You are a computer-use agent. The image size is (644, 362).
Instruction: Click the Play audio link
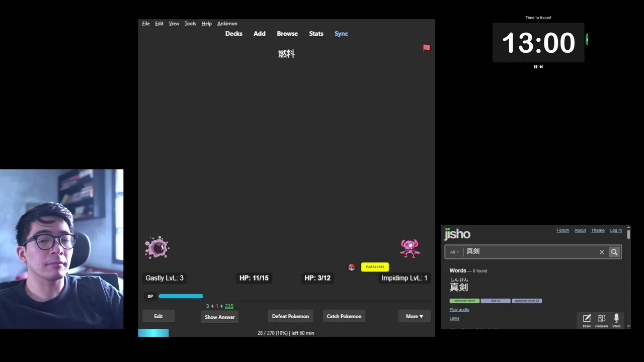[459, 310]
